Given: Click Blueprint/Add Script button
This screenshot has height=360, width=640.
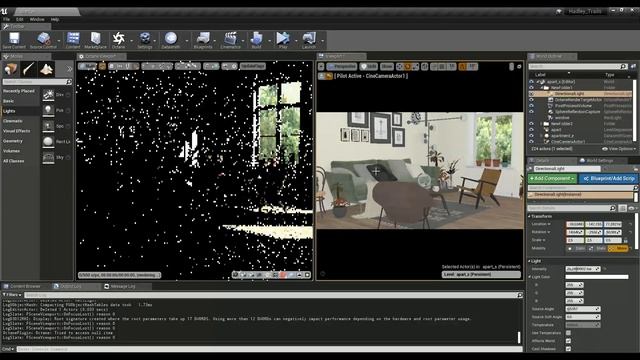Looking at the screenshot, I should 608,178.
